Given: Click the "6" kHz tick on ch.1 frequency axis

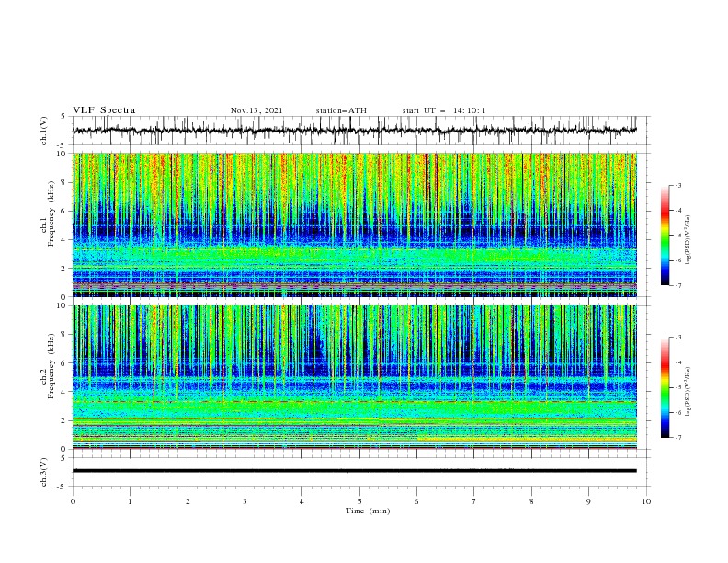Looking at the screenshot, I should coord(65,211).
